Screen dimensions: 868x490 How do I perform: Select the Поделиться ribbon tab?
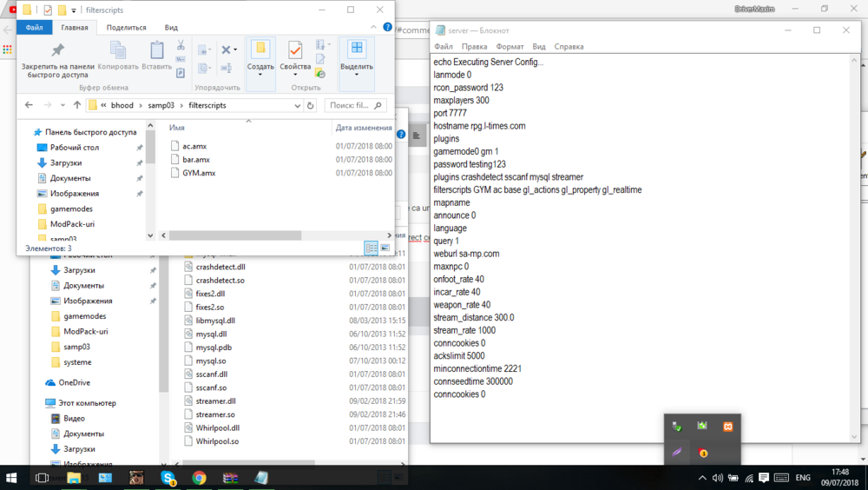[x=126, y=27]
